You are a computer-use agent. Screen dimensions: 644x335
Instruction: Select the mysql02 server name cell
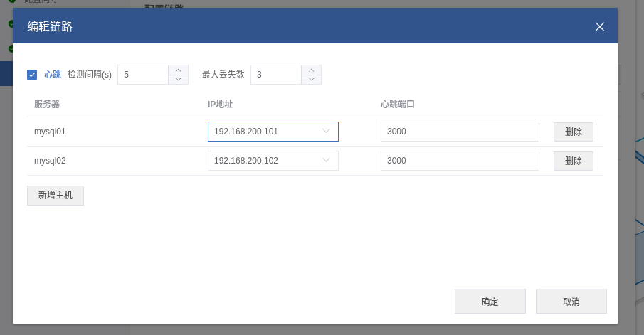coord(50,161)
